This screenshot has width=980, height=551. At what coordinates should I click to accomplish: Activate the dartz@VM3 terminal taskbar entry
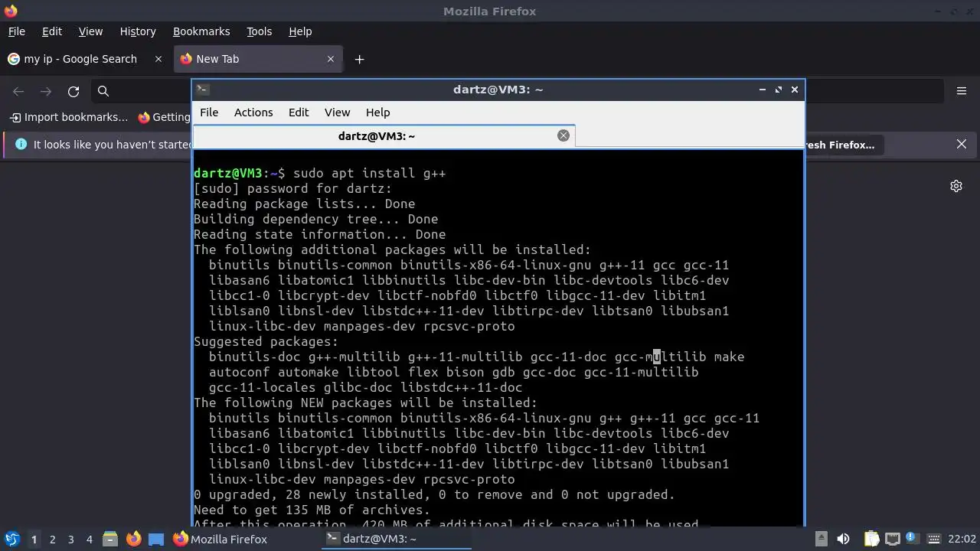click(x=396, y=539)
